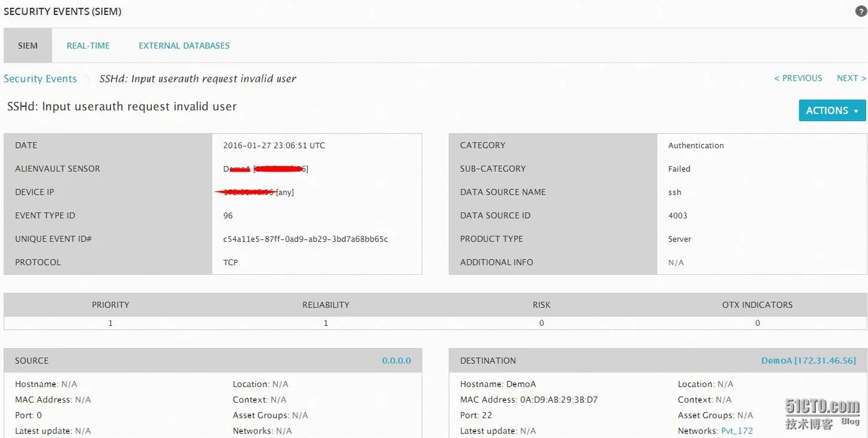Select the SOURCE panel header label
Image resolution: width=868 pixels, height=438 pixels.
32,360
